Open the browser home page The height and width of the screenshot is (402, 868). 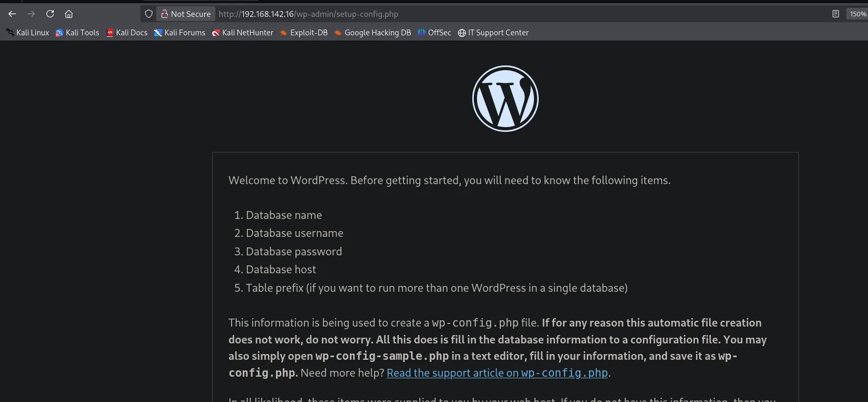(69, 14)
